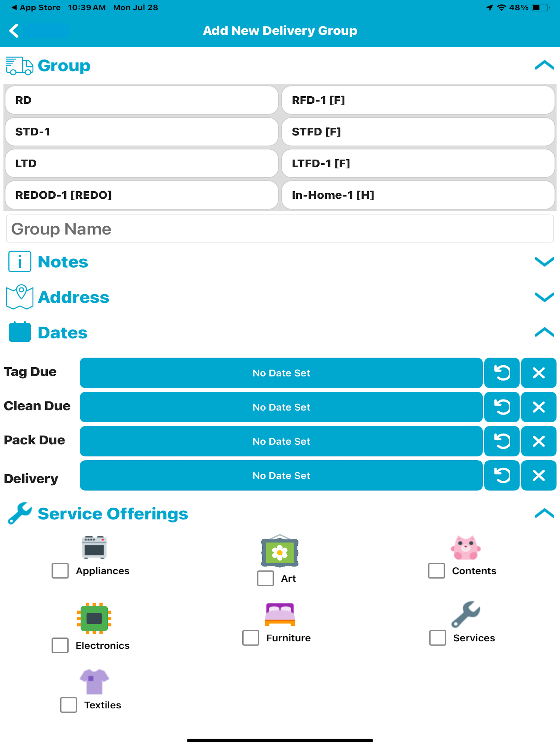This screenshot has width=560, height=747.
Task: Select the In-Home-1 [H] group preset
Action: (418, 195)
